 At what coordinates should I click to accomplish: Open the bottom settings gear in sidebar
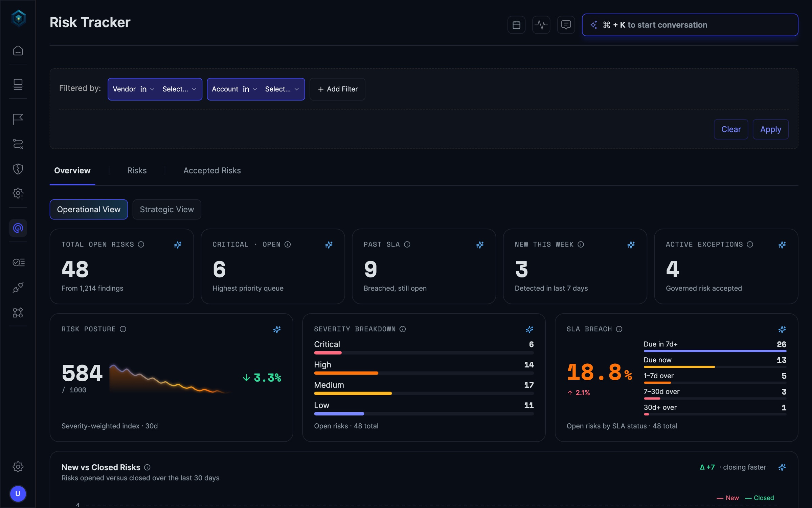tap(18, 467)
